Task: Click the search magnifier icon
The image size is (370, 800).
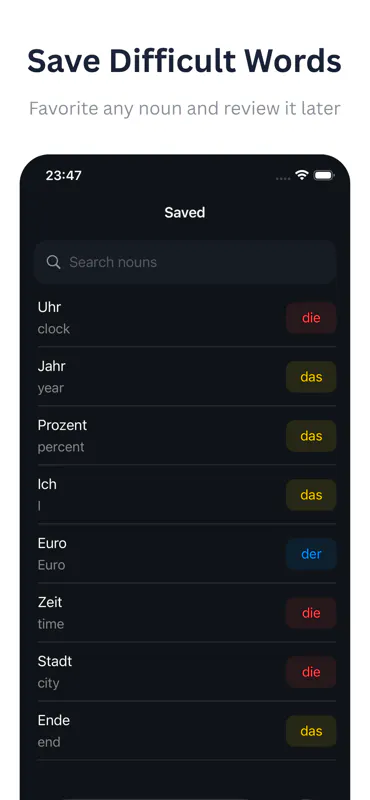Action: pos(53,262)
